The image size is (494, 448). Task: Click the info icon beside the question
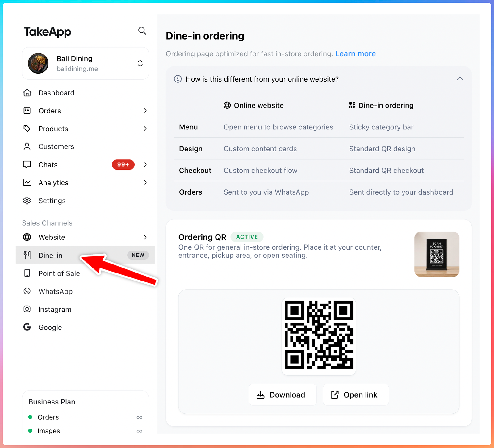178,79
